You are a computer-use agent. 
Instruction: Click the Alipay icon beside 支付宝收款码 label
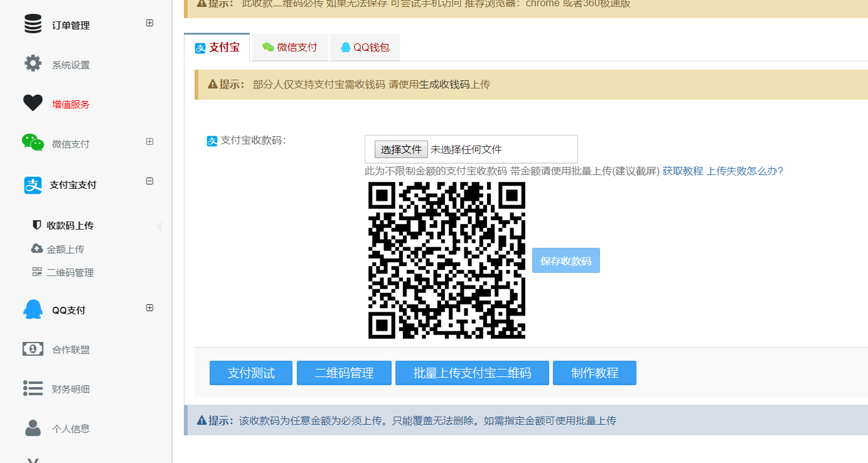click(212, 141)
